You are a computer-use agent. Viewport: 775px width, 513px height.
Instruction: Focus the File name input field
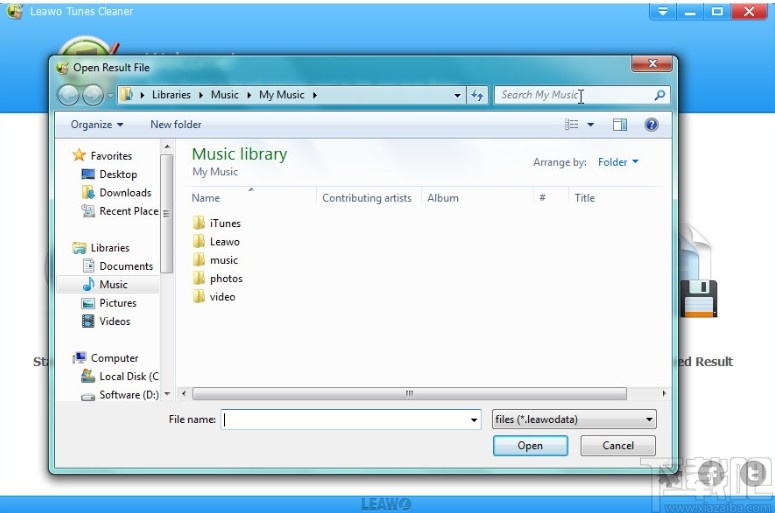point(346,420)
